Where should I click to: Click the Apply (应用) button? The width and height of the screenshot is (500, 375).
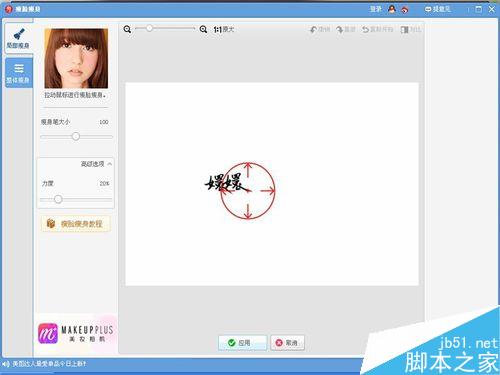point(243,343)
